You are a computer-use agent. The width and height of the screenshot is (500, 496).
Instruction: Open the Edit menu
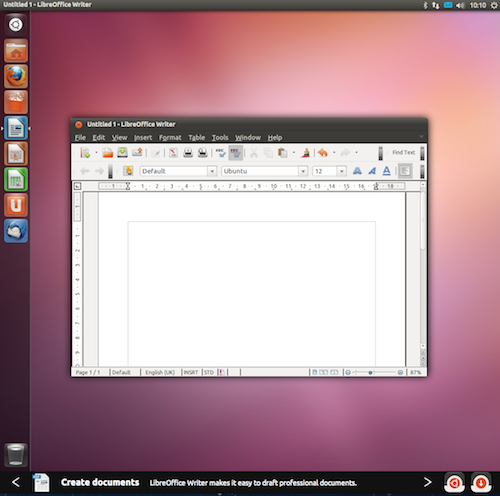[99, 137]
